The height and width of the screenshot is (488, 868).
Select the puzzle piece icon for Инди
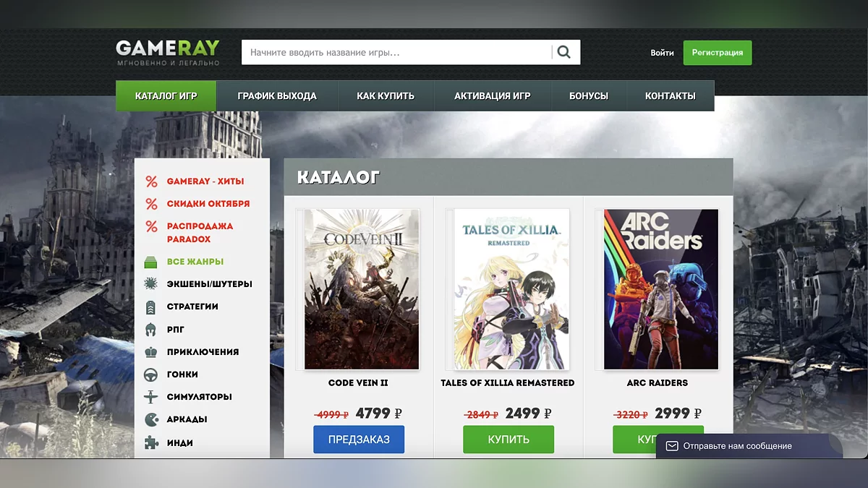click(x=151, y=442)
